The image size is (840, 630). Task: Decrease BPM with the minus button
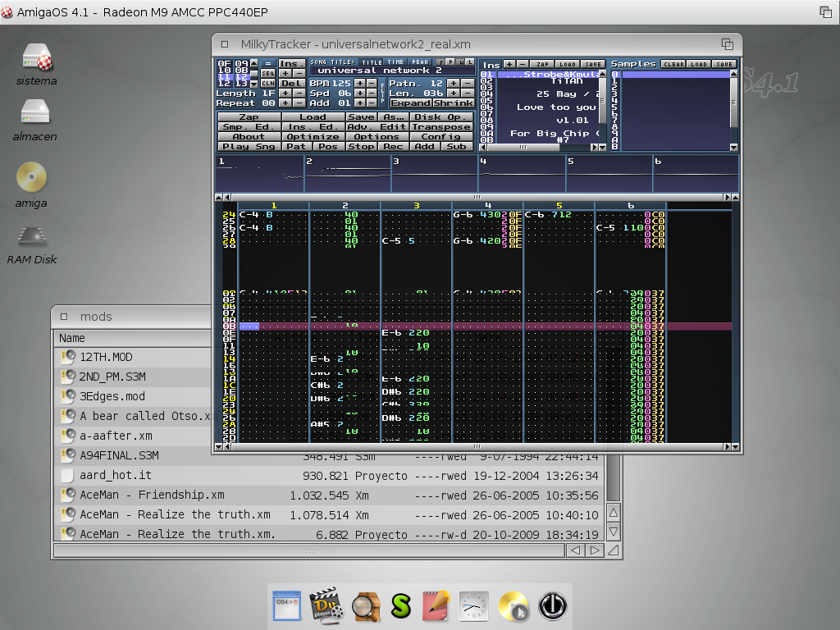click(372, 83)
